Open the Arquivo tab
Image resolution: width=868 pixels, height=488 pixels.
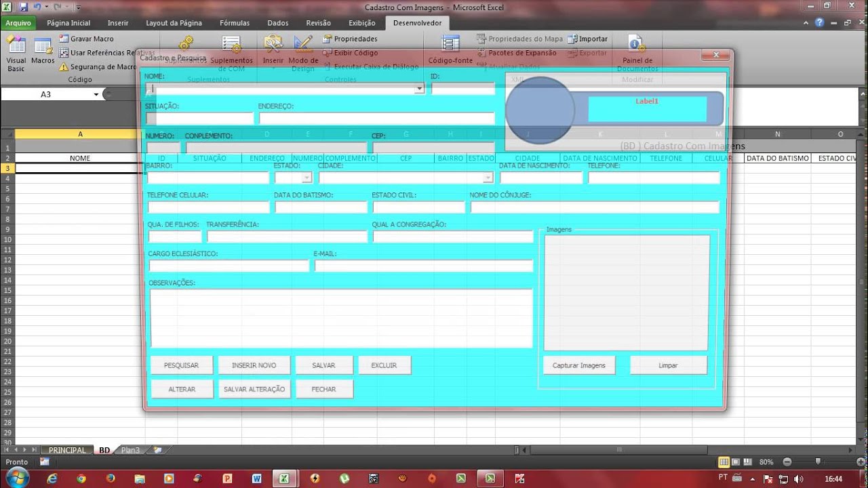(x=18, y=22)
